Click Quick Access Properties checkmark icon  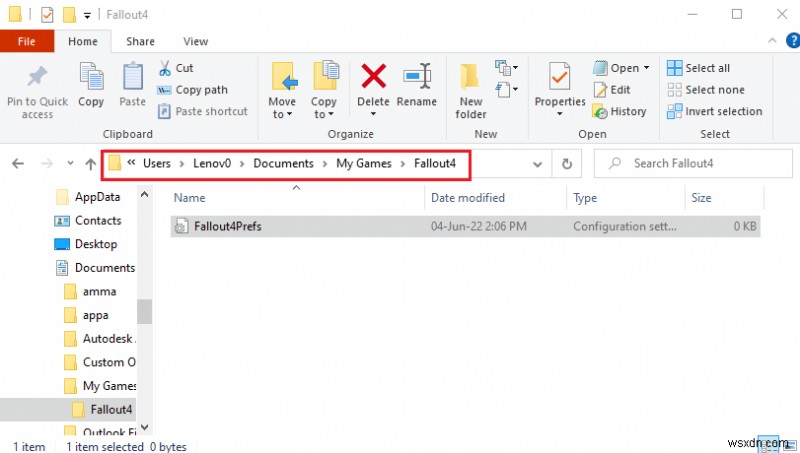[47, 15]
